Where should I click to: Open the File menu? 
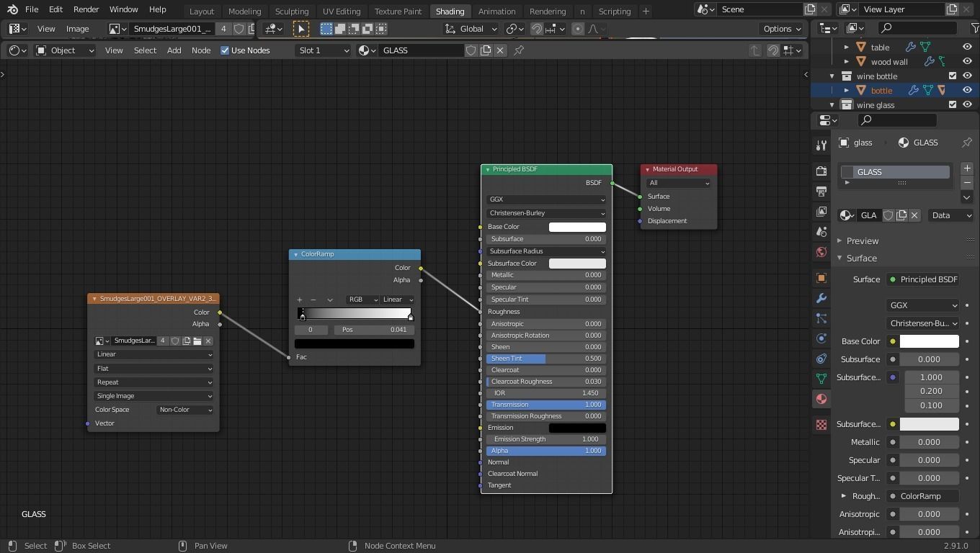[32, 9]
